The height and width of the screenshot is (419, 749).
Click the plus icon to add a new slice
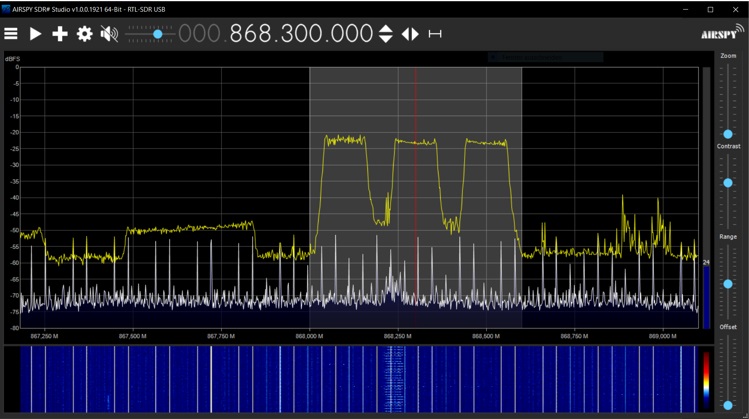click(x=60, y=34)
